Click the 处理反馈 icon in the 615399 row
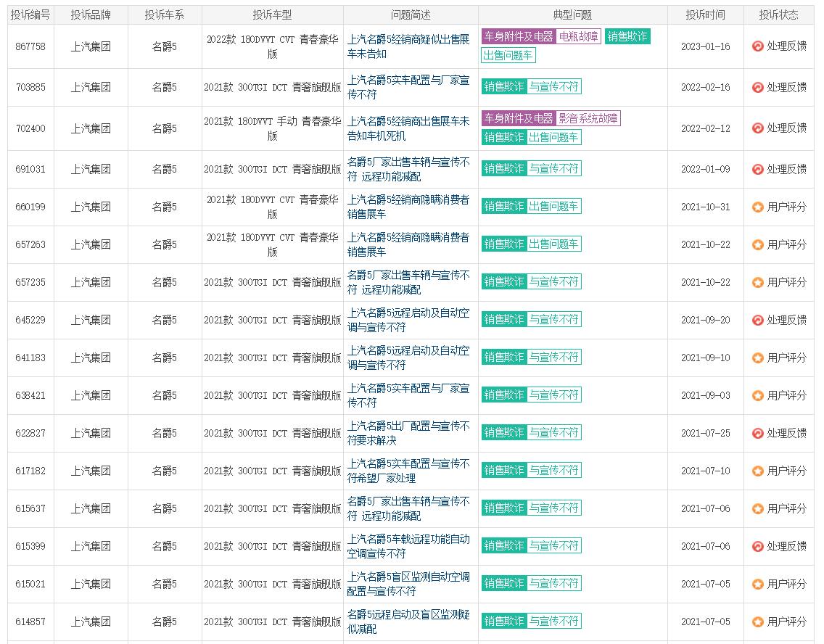Viewport: 824px width, 644px height. [759, 546]
